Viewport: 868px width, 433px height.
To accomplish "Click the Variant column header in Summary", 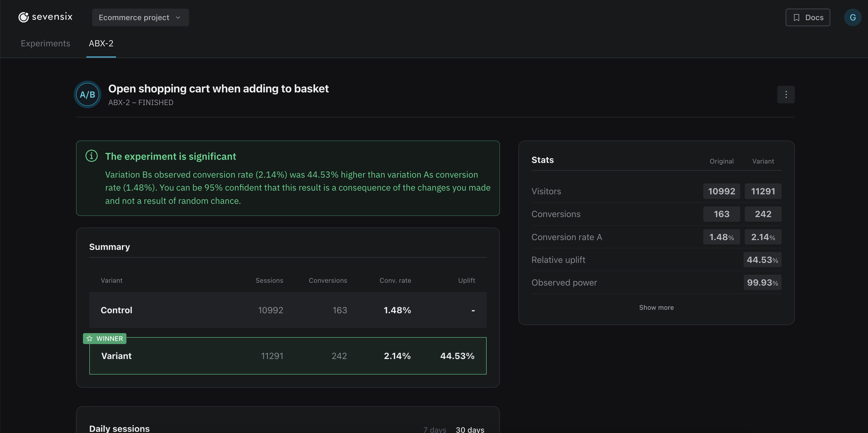I will click(111, 280).
